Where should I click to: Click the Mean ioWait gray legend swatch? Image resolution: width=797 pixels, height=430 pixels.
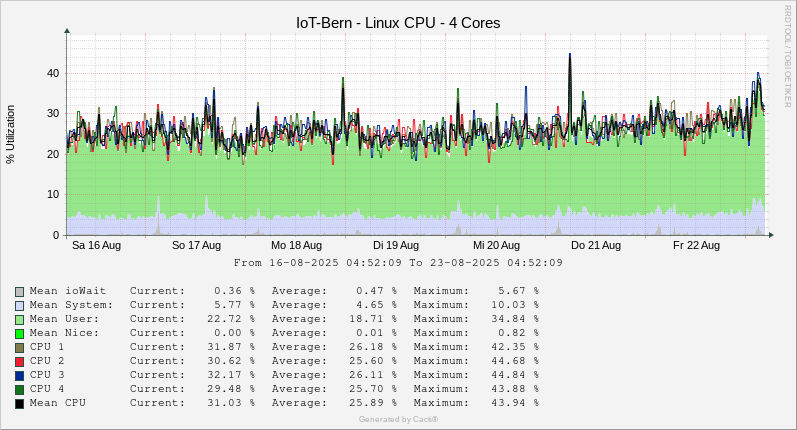(19, 292)
